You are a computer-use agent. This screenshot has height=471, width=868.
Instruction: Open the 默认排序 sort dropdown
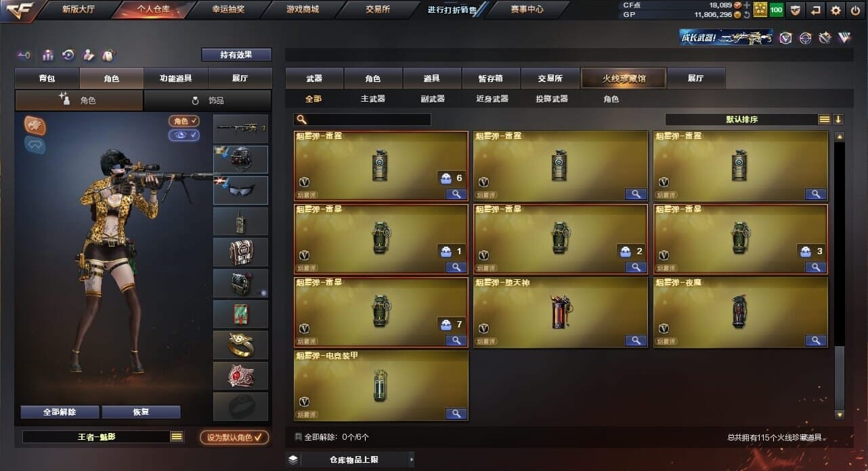[741, 119]
